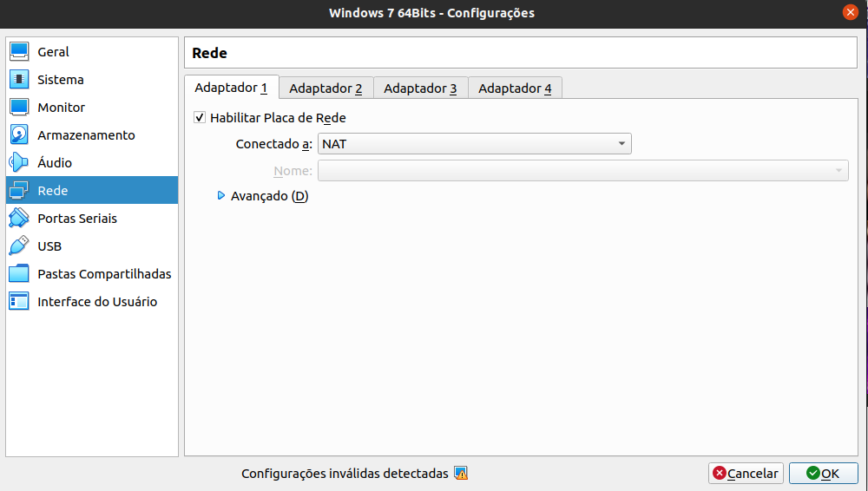Open the Geral settings icon
The image size is (868, 491).
tap(19, 51)
